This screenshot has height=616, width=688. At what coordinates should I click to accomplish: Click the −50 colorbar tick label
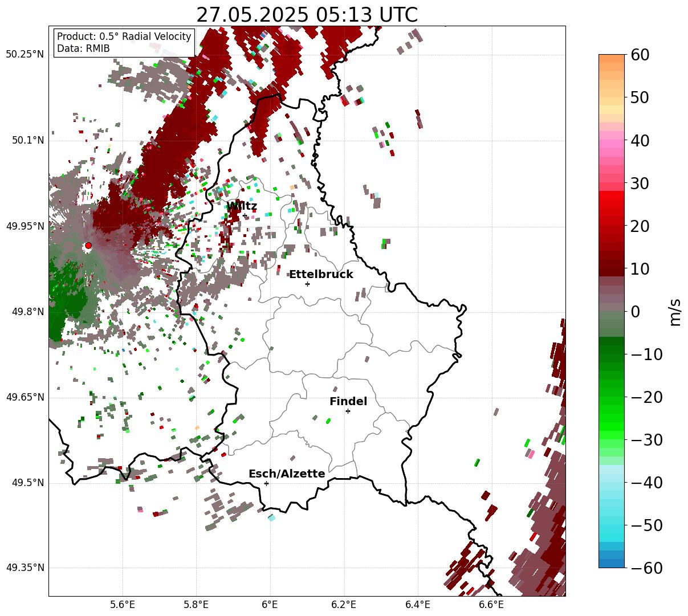(646, 525)
